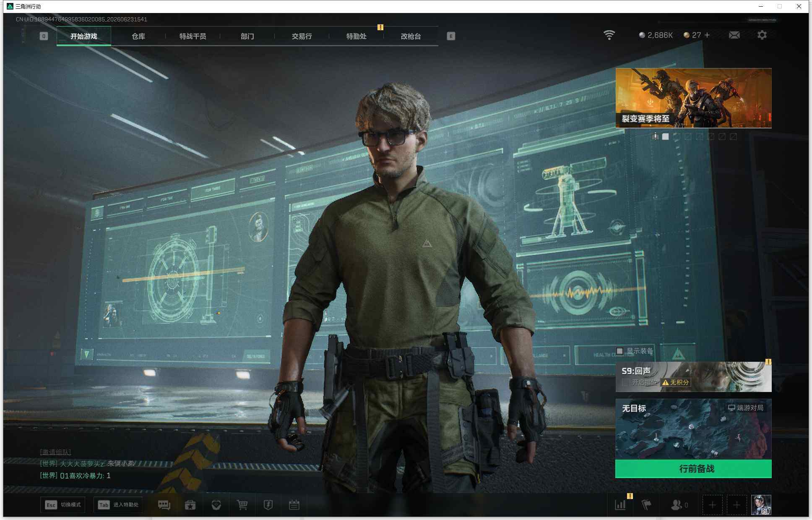The height and width of the screenshot is (520, 812).
Task: Click the gold balance showing 27
Action: [696, 35]
